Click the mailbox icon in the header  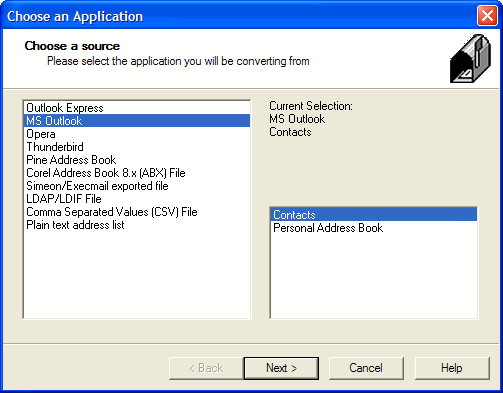[470, 58]
